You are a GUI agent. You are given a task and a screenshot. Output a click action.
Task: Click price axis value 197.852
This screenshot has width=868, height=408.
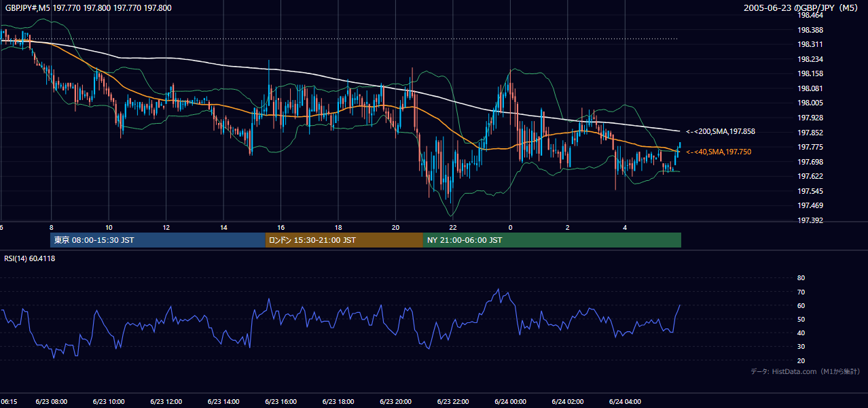pos(811,133)
